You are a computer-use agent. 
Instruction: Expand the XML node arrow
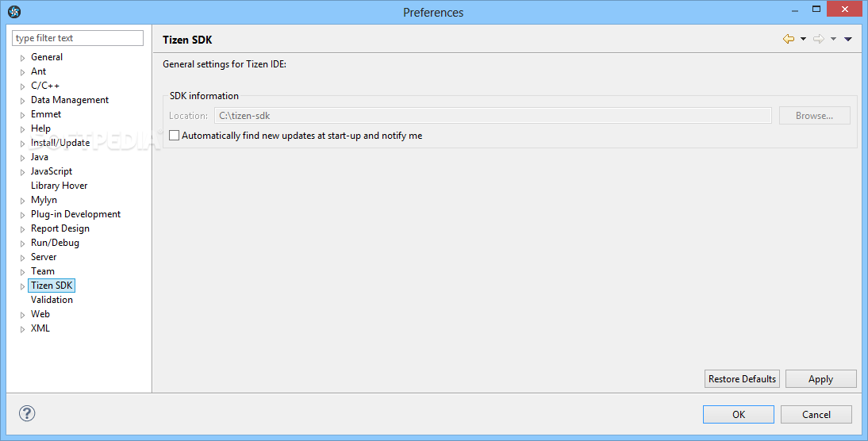23,329
